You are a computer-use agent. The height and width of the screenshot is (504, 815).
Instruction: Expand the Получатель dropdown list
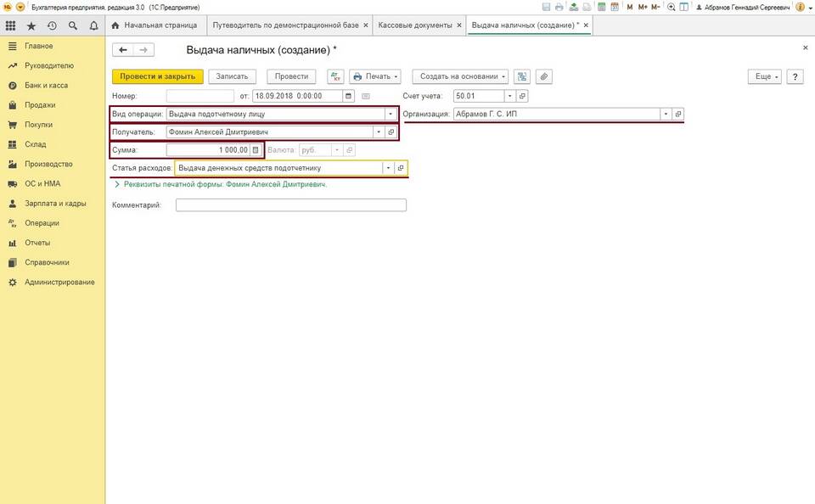coord(378,132)
